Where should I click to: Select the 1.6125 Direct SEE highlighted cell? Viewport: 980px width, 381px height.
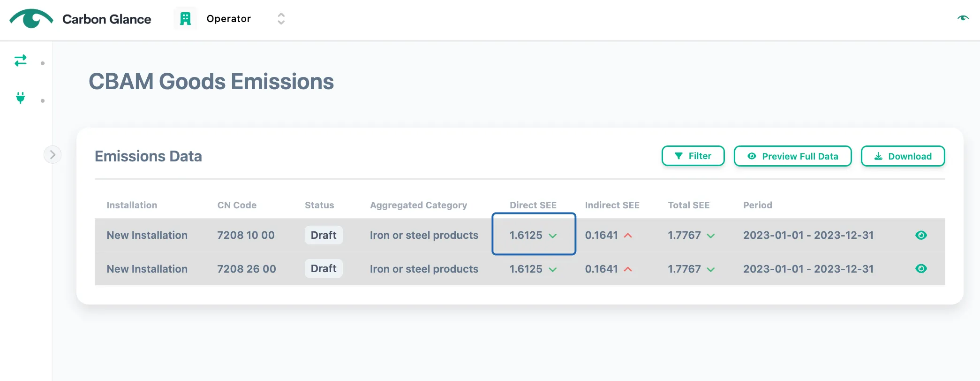(534, 234)
